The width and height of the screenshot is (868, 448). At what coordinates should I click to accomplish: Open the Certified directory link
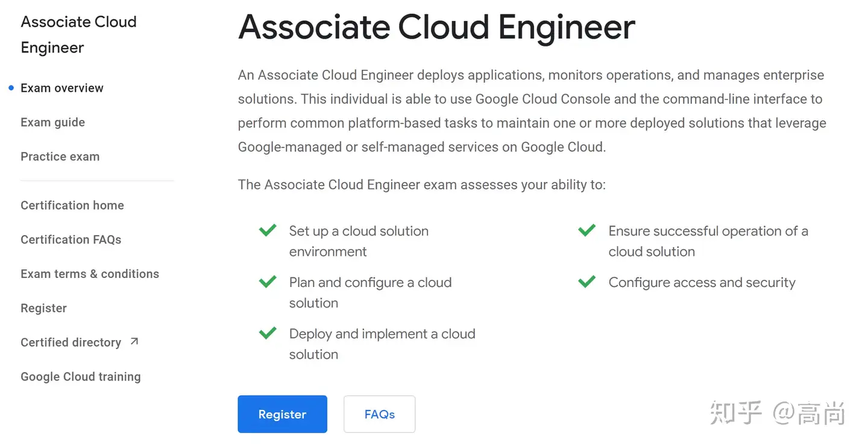click(x=71, y=342)
